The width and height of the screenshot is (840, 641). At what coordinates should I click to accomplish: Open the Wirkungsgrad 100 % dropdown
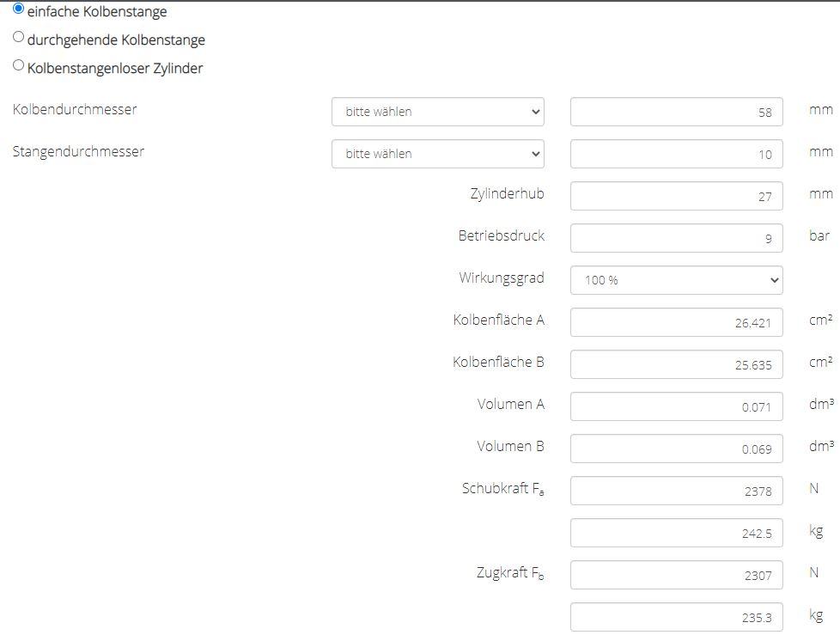[x=676, y=280]
